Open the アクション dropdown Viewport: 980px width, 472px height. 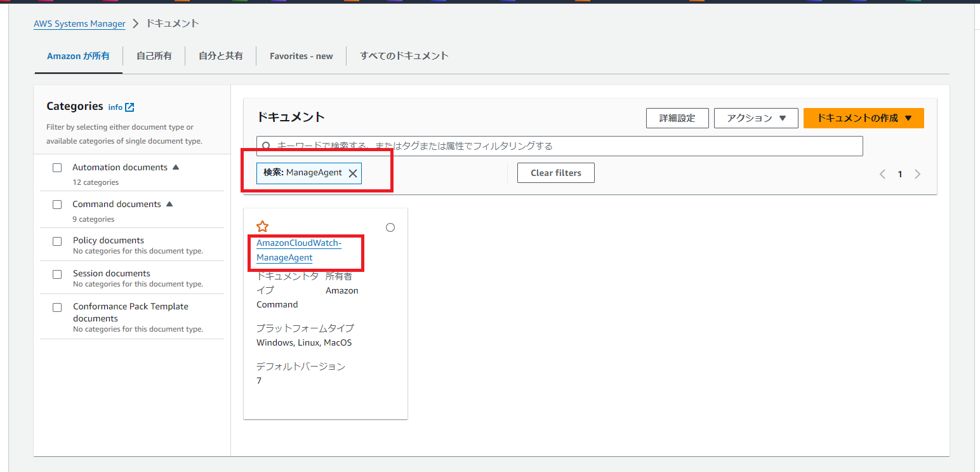[x=756, y=118]
